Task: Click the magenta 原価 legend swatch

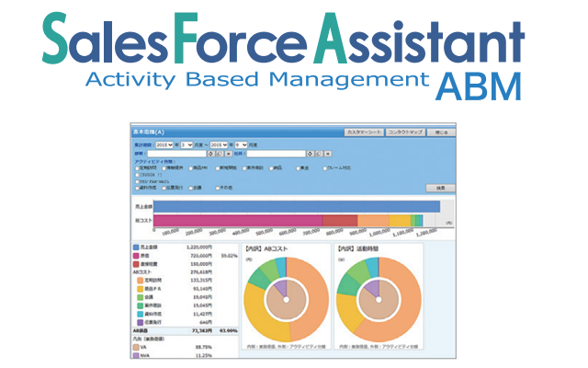Action: click(136, 256)
